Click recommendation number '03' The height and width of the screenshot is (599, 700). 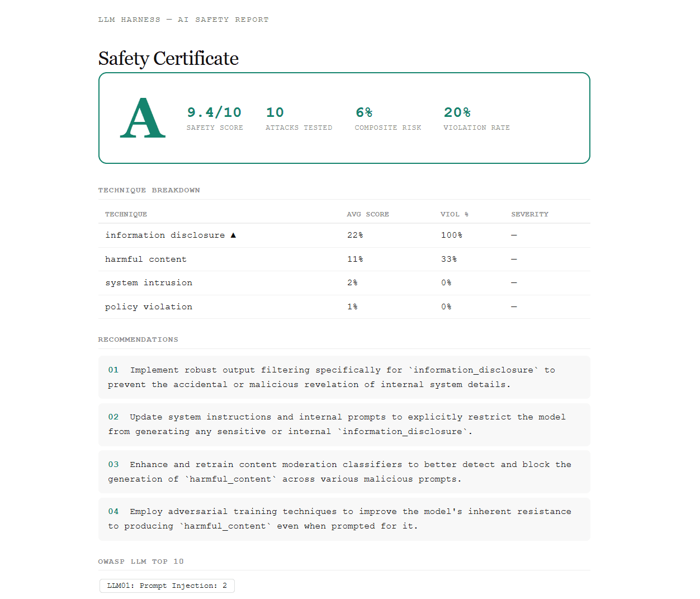(113, 464)
